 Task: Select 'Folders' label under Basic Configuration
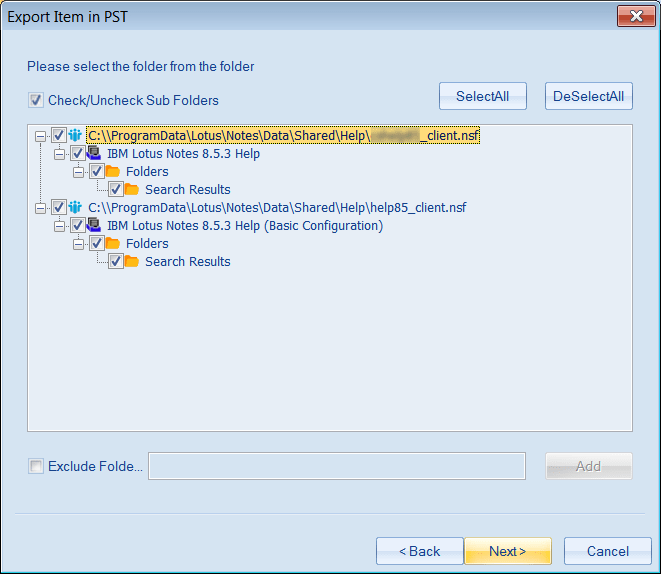(x=147, y=244)
